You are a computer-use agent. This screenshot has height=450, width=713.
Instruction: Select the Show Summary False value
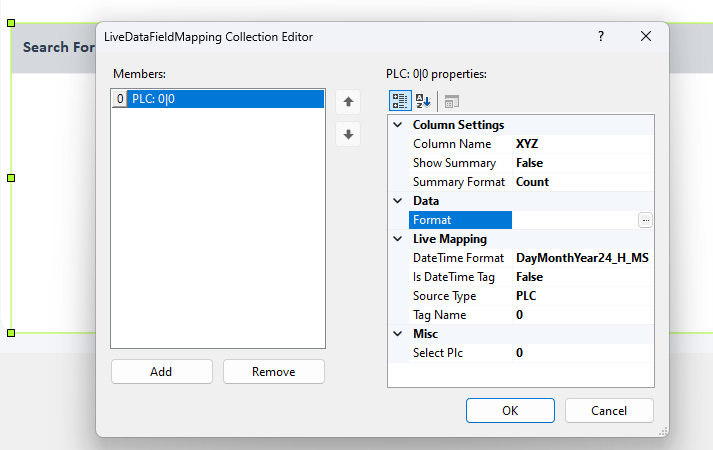[582, 163]
